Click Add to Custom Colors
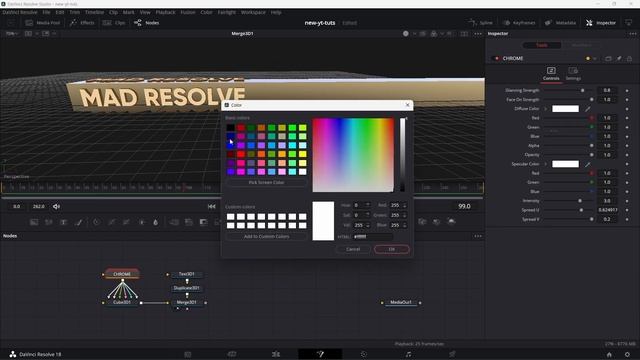This screenshot has height=360, width=640. coord(267,236)
